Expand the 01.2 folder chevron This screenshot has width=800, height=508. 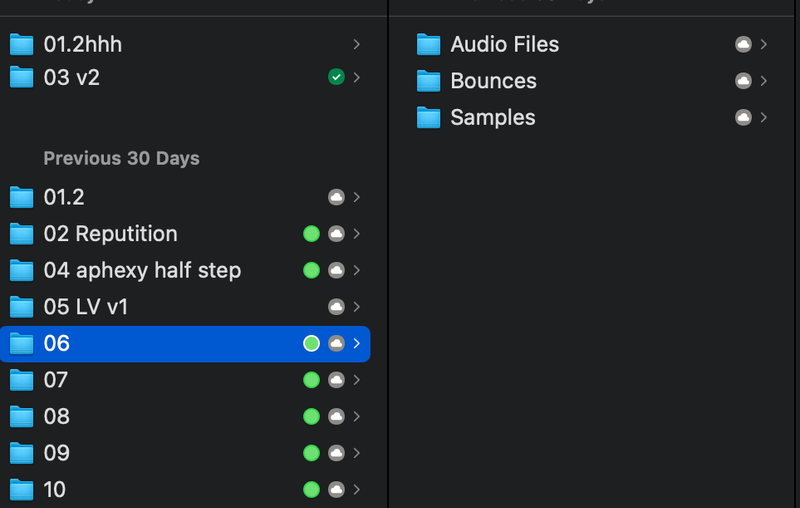(357, 197)
